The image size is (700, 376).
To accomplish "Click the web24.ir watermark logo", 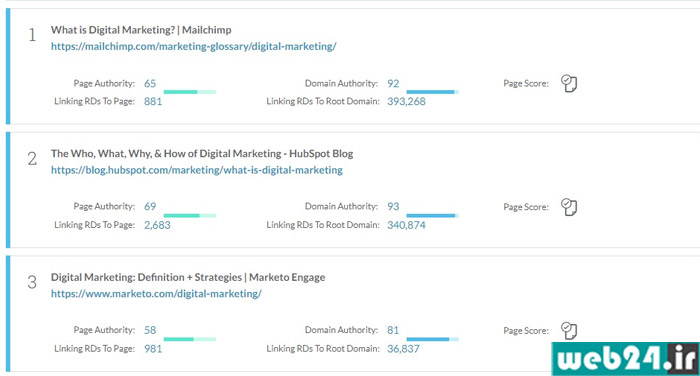I will tap(625, 359).
